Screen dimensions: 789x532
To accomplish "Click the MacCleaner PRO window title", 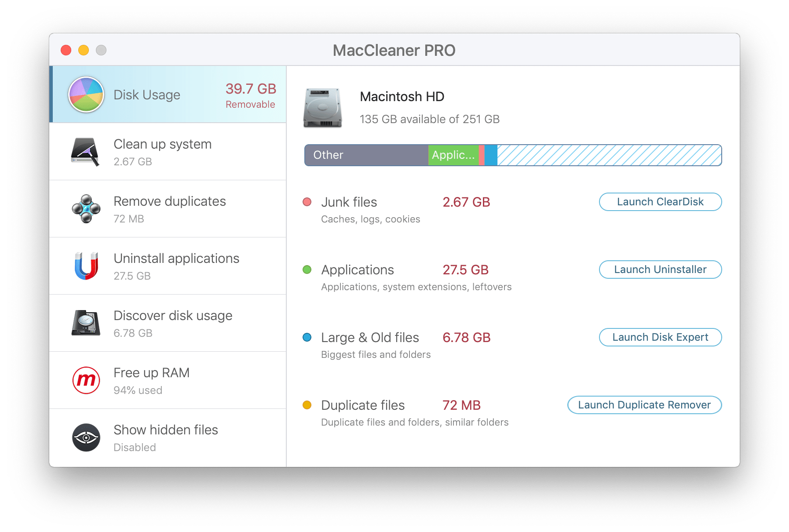I will [x=394, y=50].
